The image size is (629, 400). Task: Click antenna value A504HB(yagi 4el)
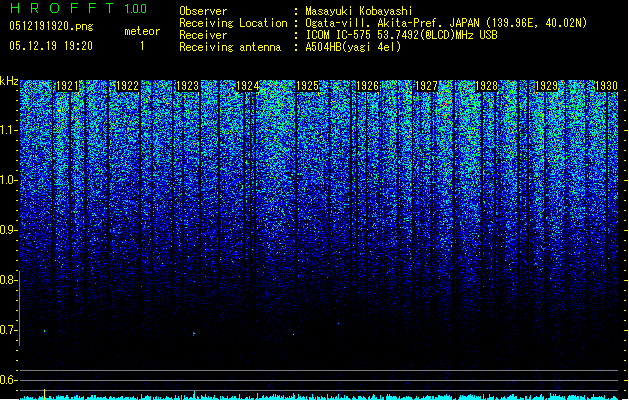click(353, 47)
